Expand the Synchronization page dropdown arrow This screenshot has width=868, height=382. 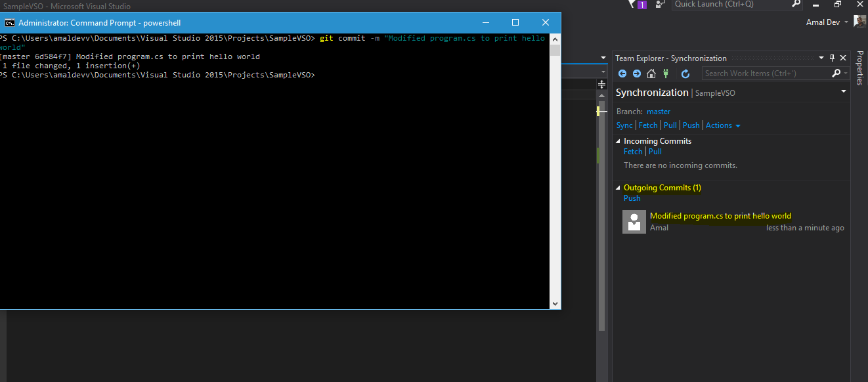pyautogui.click(x=844, y=92)
